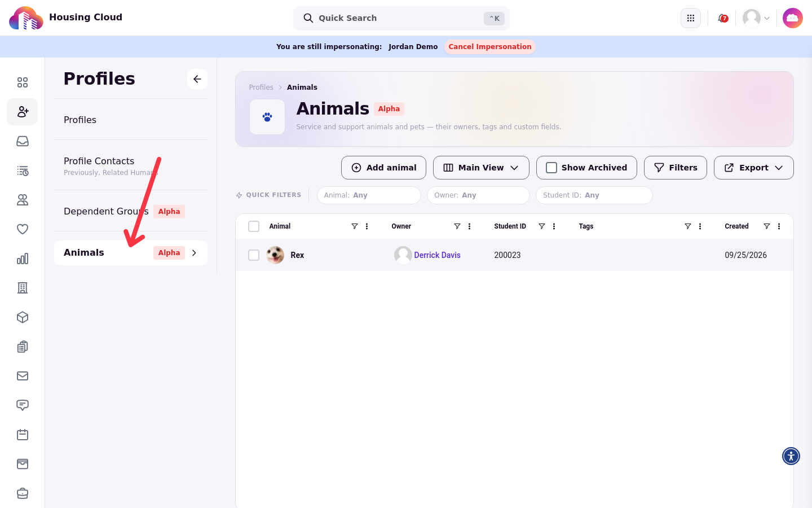812x508 pixels.
Task: Open the Tags column options menu icon
Action: 700,226
